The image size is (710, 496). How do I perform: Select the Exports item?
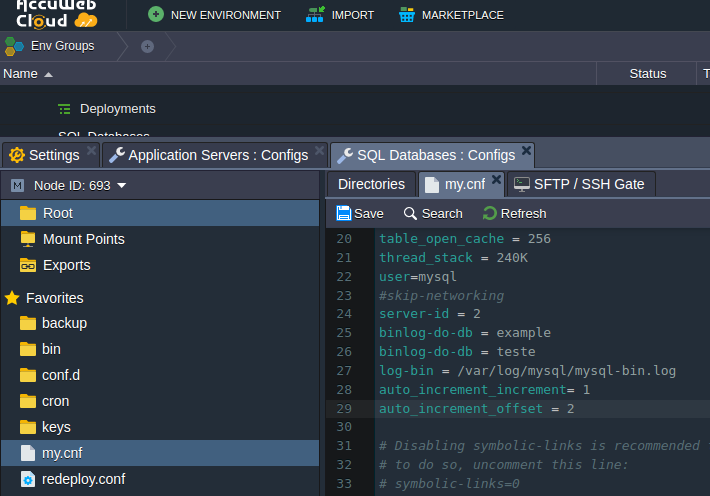[x=66, y=265]
